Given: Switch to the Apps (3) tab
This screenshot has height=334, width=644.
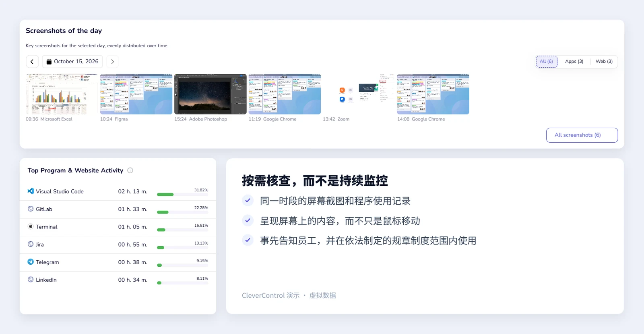Looking at the screenshot, I should point(574,62).
